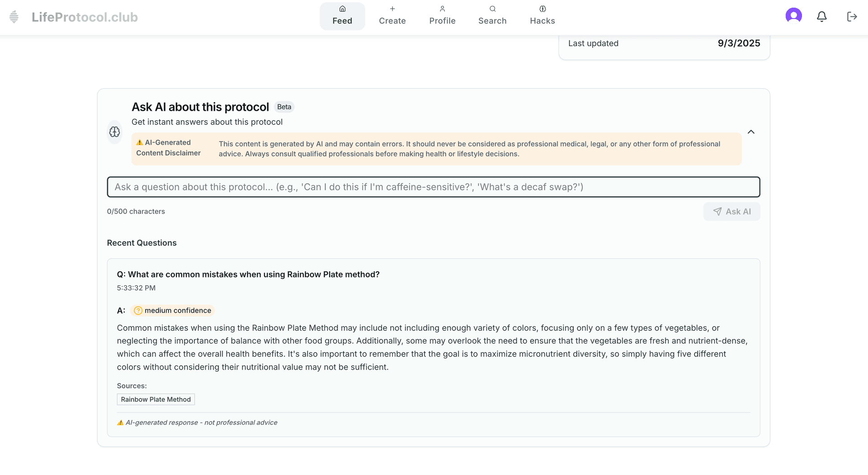Open the Rainbow Plate Method source link
This screenshot has height=475, width=868.
pyautogui.click(x=156, y=400)
